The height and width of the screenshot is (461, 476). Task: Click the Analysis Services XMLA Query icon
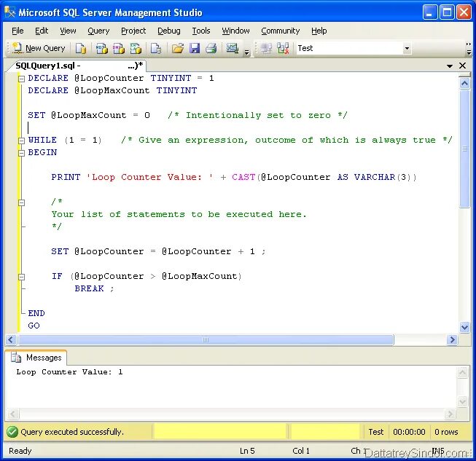pos(136,48)
